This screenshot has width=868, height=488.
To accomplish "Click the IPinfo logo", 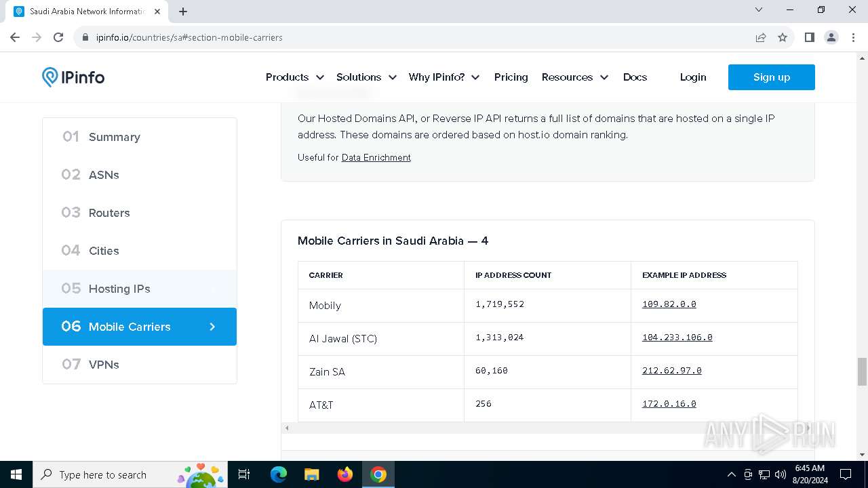I will point(73,77).
